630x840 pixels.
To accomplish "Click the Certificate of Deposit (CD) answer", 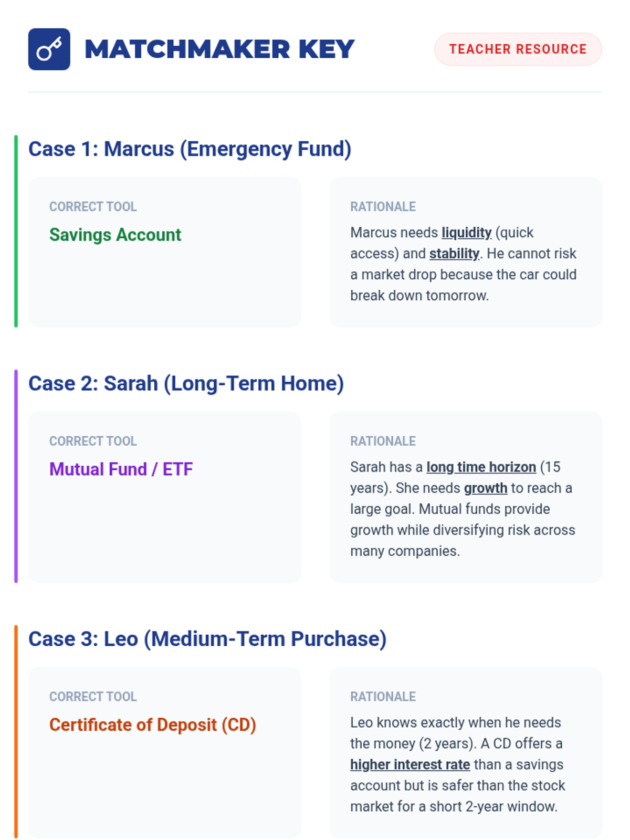I will 152,724.
